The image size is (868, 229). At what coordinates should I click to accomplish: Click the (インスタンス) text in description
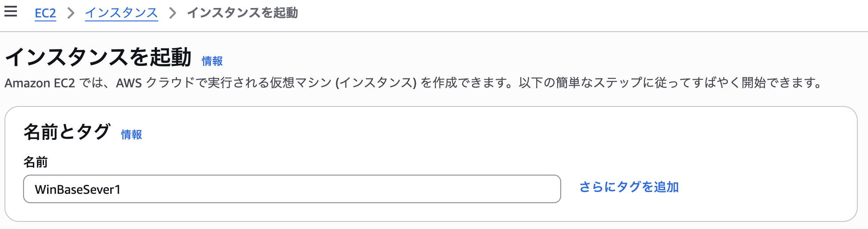click(x=376, y=83)
